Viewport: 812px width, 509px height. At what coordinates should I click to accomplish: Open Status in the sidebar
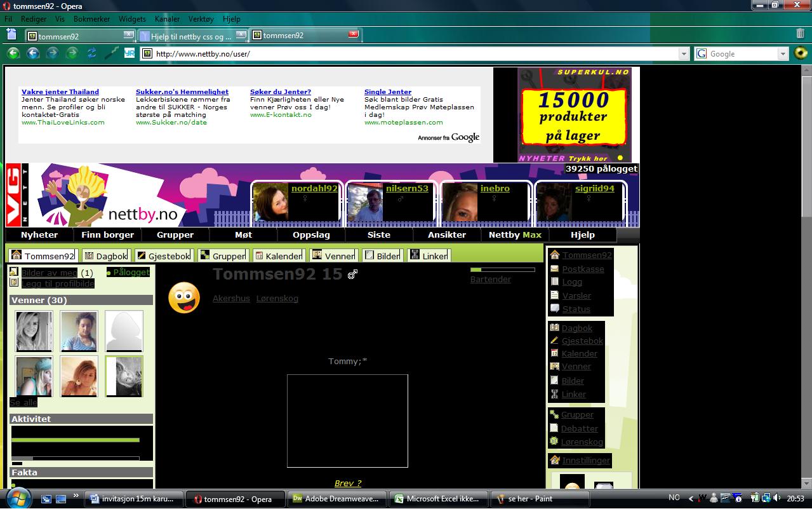click(576, 309)
